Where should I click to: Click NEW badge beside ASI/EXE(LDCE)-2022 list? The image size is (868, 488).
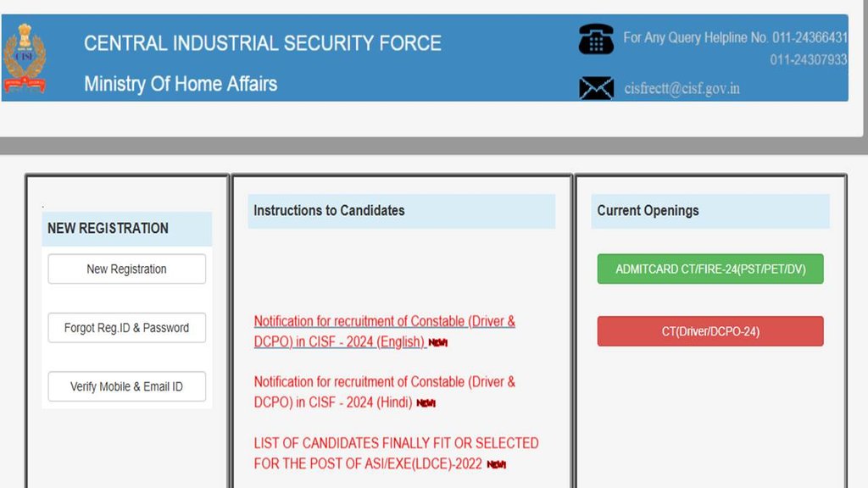496,464
